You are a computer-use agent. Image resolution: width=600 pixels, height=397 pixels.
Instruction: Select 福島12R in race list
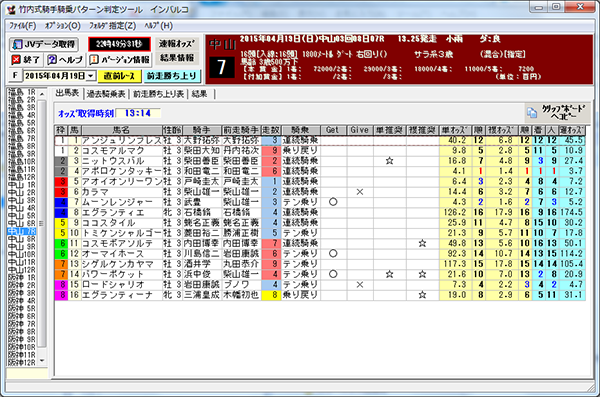click(x=22, y=177)
